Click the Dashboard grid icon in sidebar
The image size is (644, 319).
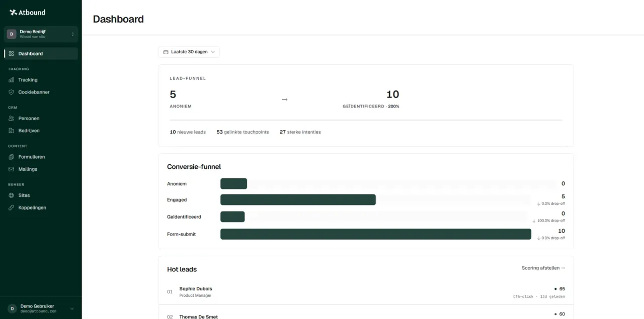point(11,54)
